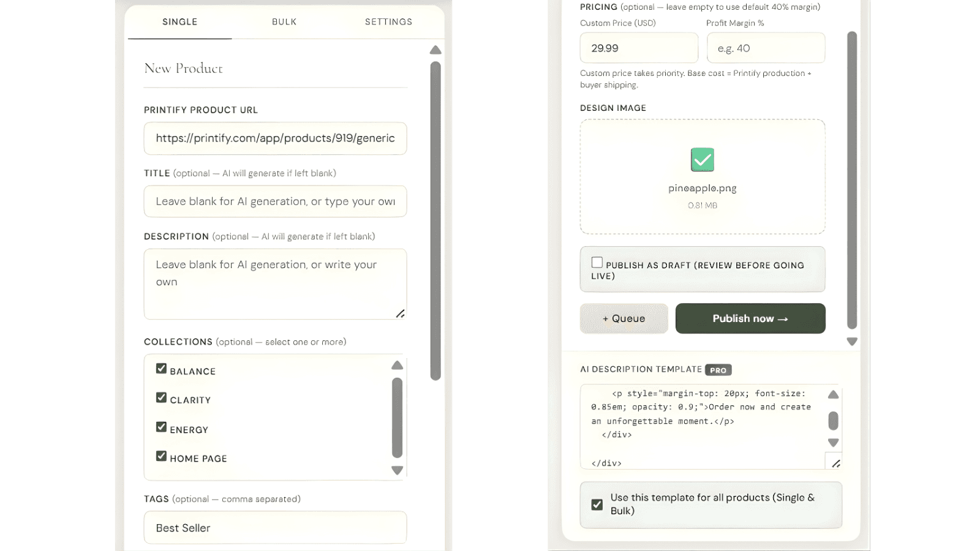This screenshot has height=551, width=980.
Task: Grab the Description textarea resize handle
Action: point(400,313)
